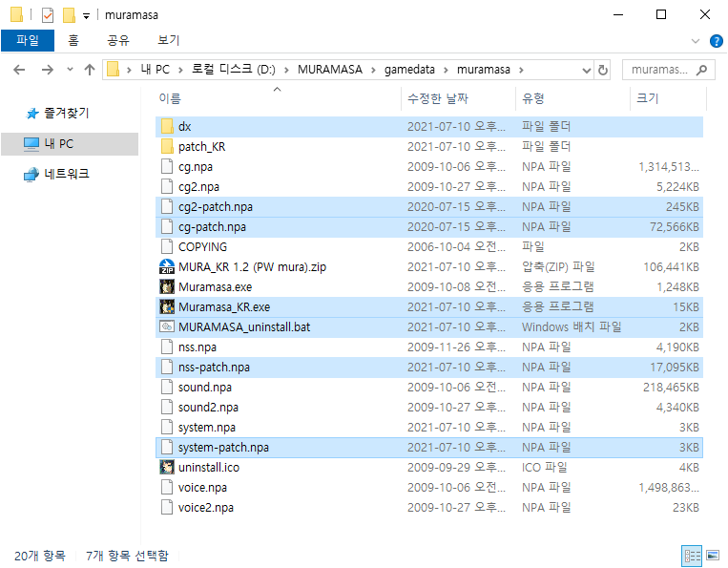The width and height of the screenshot is (728, 568).
Task: Navigate to gamedata in the address path
Action: pyautogui.click(x=409, y=70)
